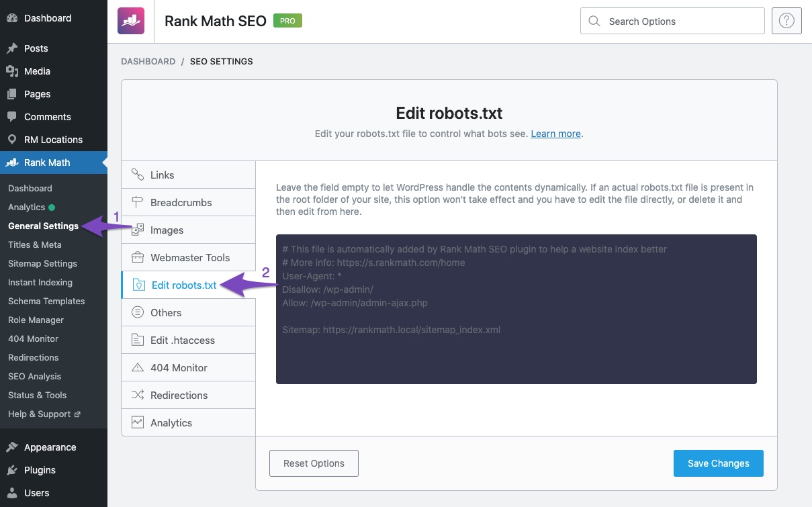Open the Redirections settings tab
Image resolution: width=812 pixels, height=507 pixels.
(x=188, y=395)
